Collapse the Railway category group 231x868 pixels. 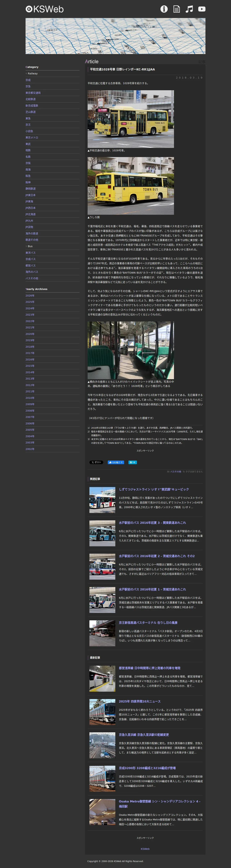tap(32, 73)
